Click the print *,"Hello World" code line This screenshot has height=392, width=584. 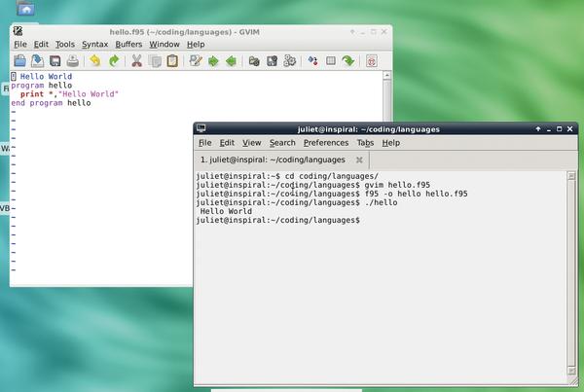pyautogui.click(x=69, y=93)
